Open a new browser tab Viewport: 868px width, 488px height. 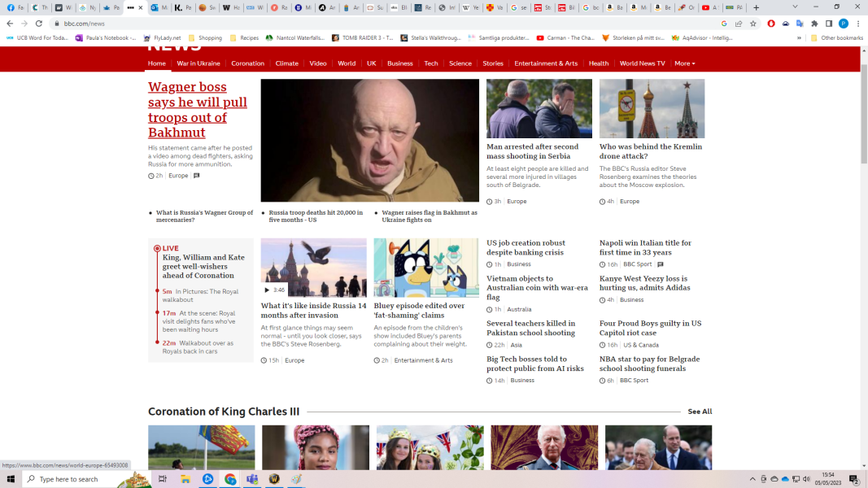756,7
